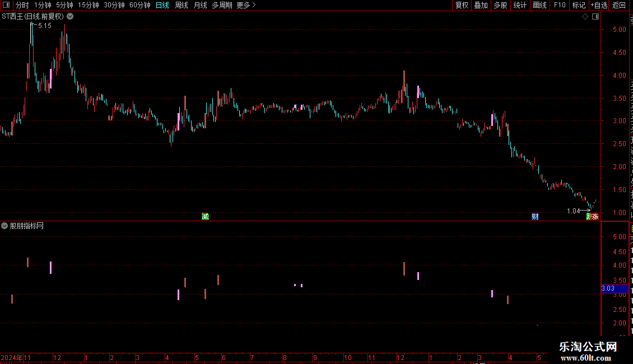Activate the 画线 drawing tool
The image size is (633, 364).
[540, 5]
